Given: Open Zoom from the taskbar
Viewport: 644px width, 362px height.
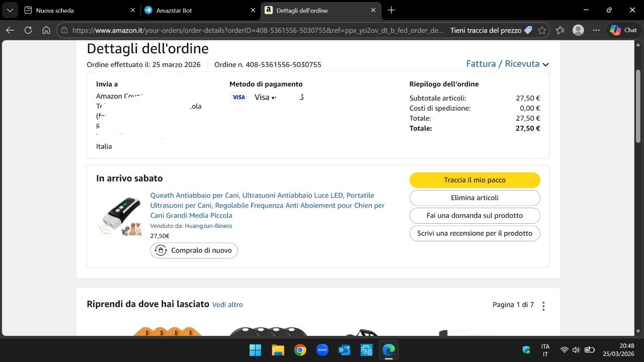Looking at the screenshot, I should [x=322, y=349].
